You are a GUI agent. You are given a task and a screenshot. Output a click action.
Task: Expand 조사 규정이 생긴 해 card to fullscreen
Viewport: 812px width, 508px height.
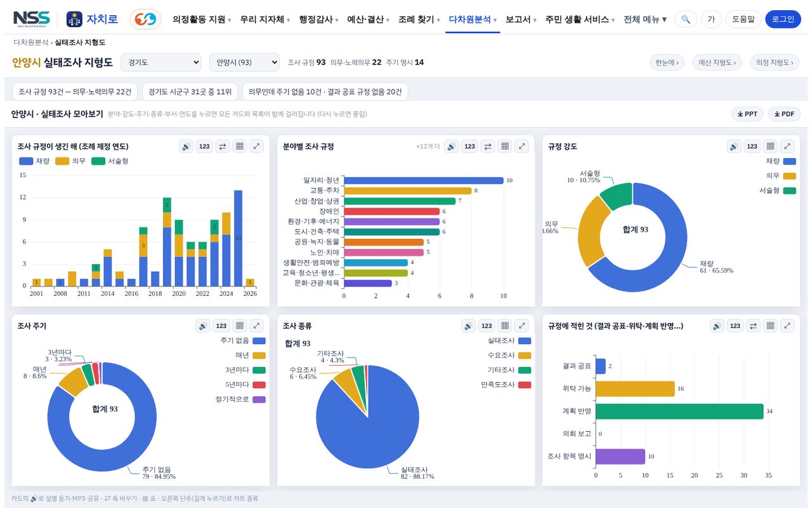(x=256, y=147)
